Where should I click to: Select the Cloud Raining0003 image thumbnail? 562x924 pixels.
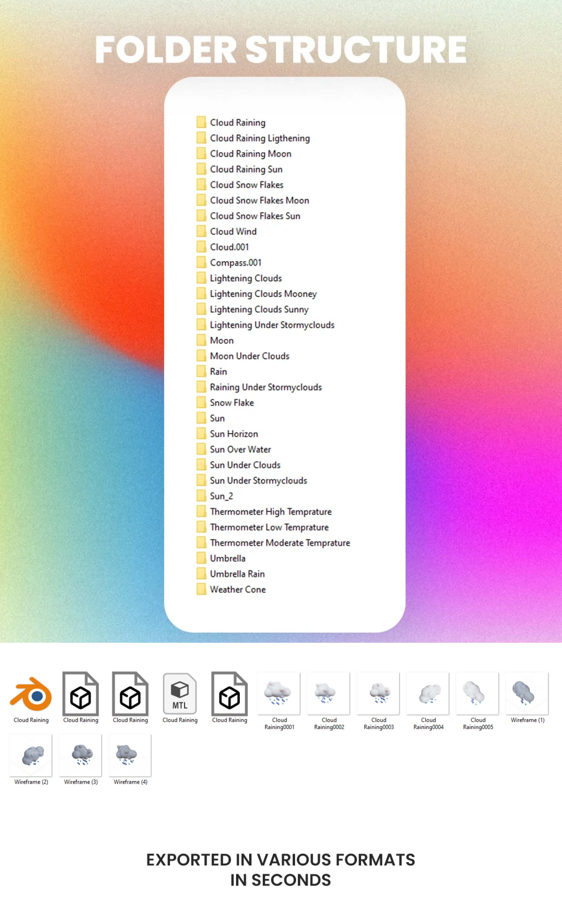tap(379, 693)
